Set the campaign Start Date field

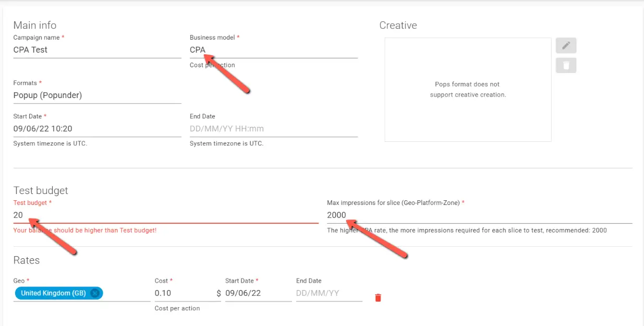click(x=97, y=129)
